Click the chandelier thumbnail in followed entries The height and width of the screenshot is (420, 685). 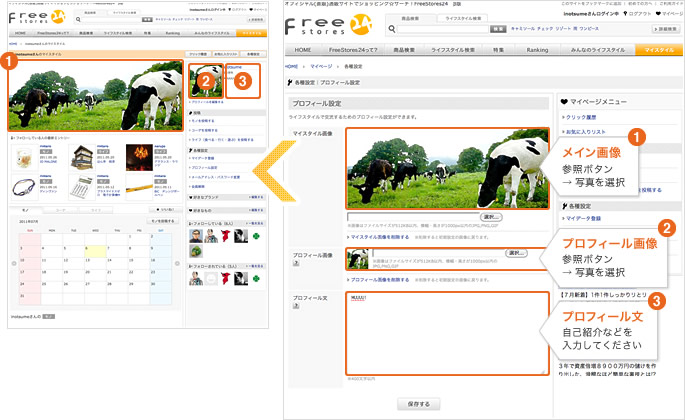pyautogui.click(x=139, y=157)
